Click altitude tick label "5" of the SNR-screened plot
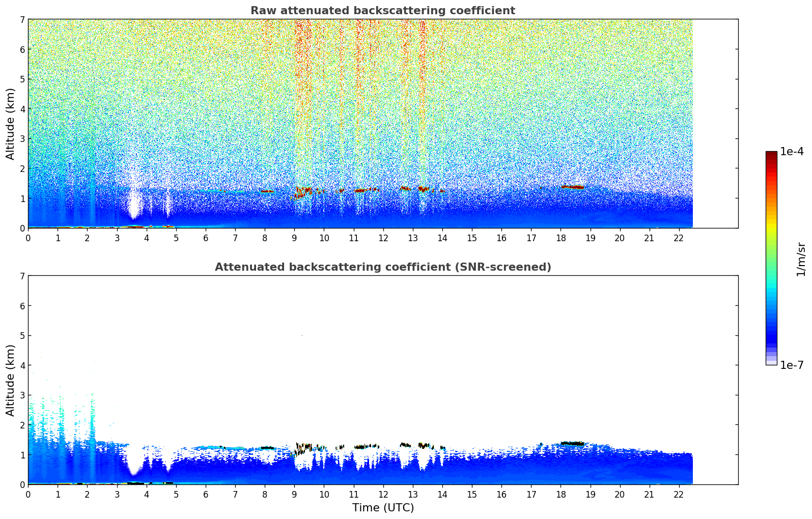The image size is (812, 519). [x=22, y=336]
